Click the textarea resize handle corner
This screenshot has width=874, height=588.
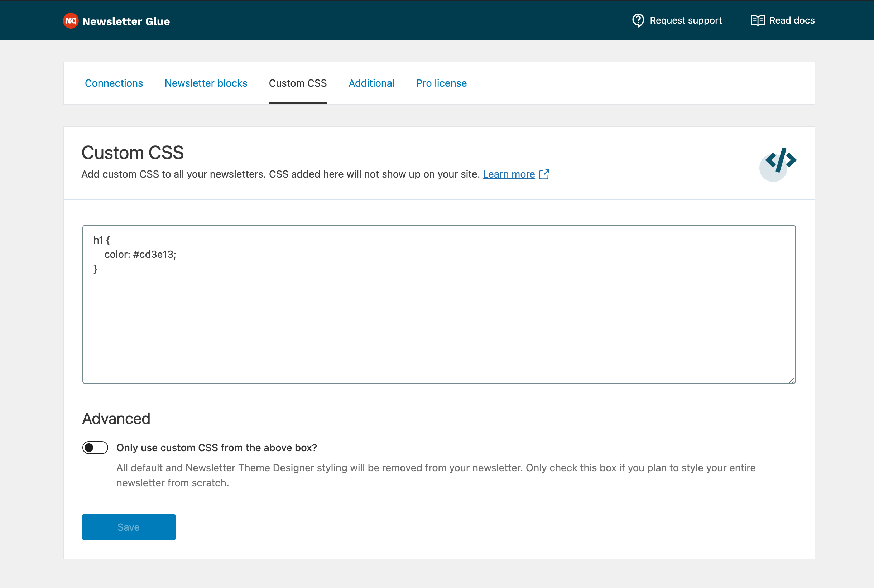[x=792, y=380]
